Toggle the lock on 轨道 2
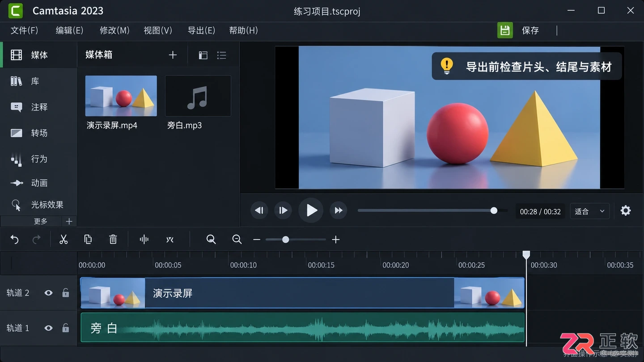 (x=66, y=293)
